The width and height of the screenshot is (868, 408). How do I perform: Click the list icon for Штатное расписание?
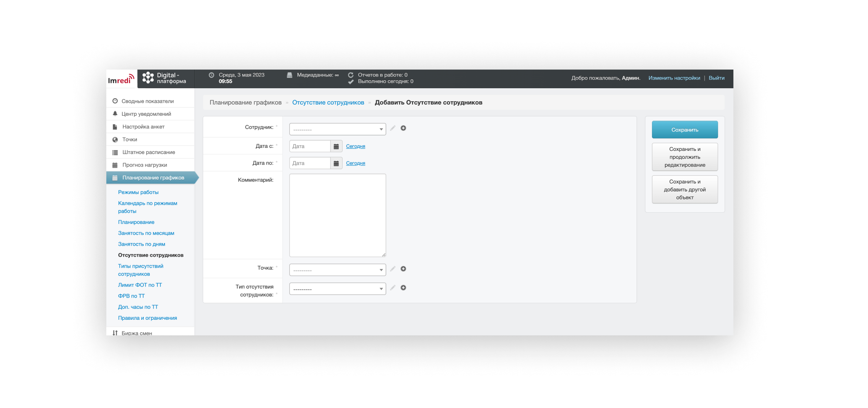click(x=115, y=152)
